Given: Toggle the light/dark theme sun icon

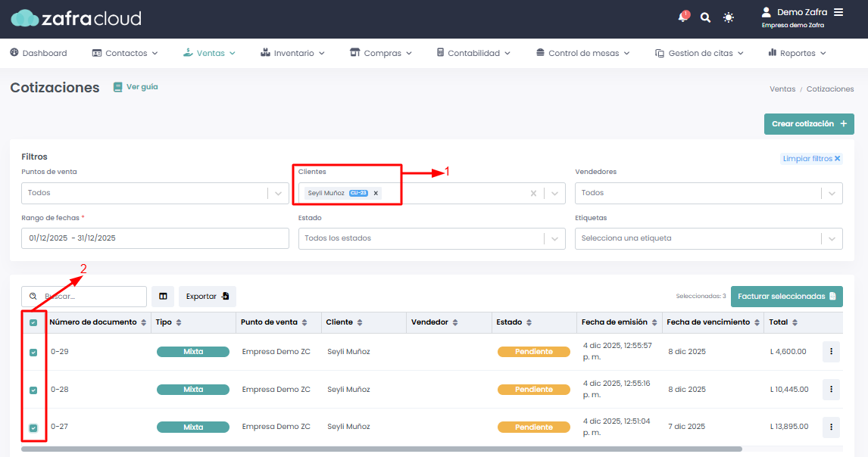Looking at the screenshot, I should click(x=729, y=17).
